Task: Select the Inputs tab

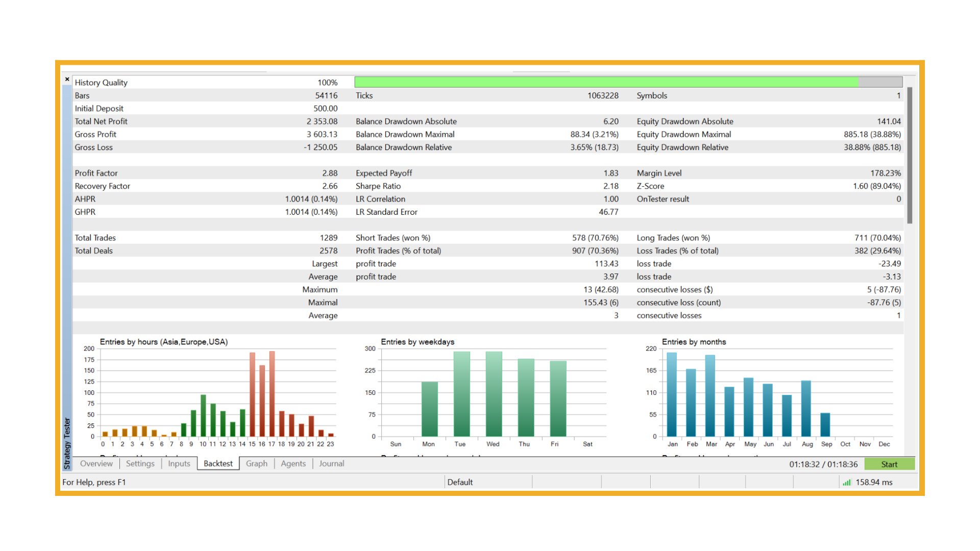Action: (179, 464)
